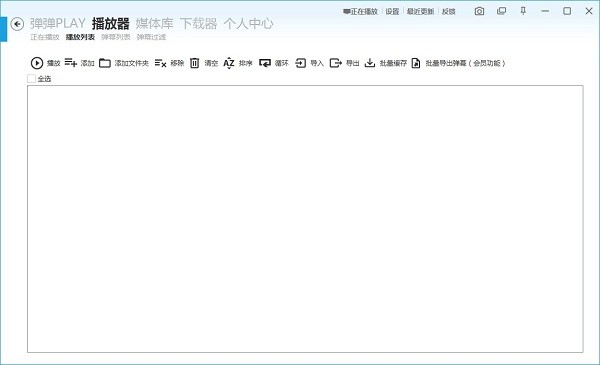Minimize the 弹弹PLAY window
The width and height of the screenshot is (600, 365).
545,11
